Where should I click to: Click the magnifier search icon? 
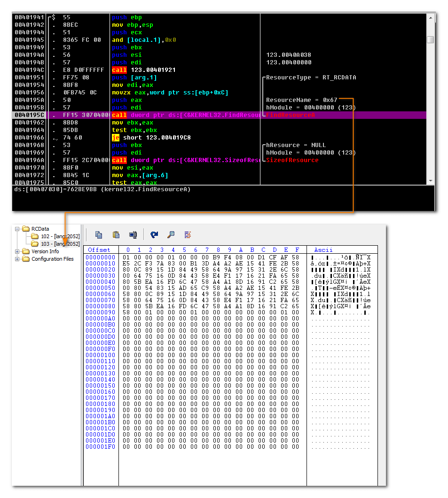[x=171, y=235]
